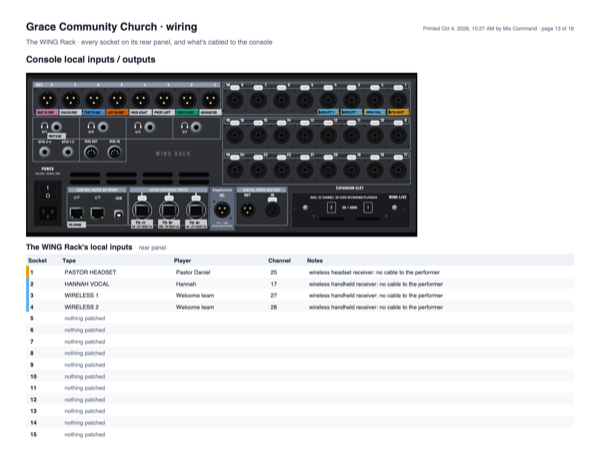The width and height of the screenshot is (600, 463).
Task: Click the 'Console local inputs / outputs' heading
Action: click(91, 60)
